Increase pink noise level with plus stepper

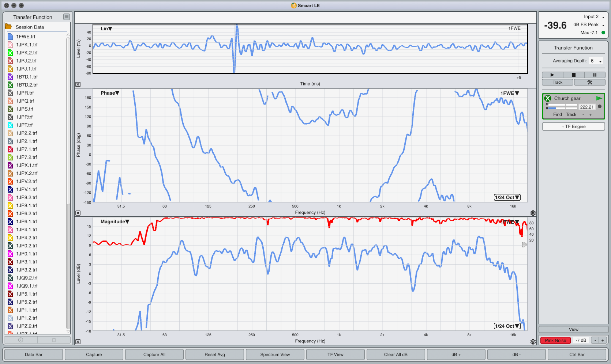pyautogui.click(x=603, y=340)
